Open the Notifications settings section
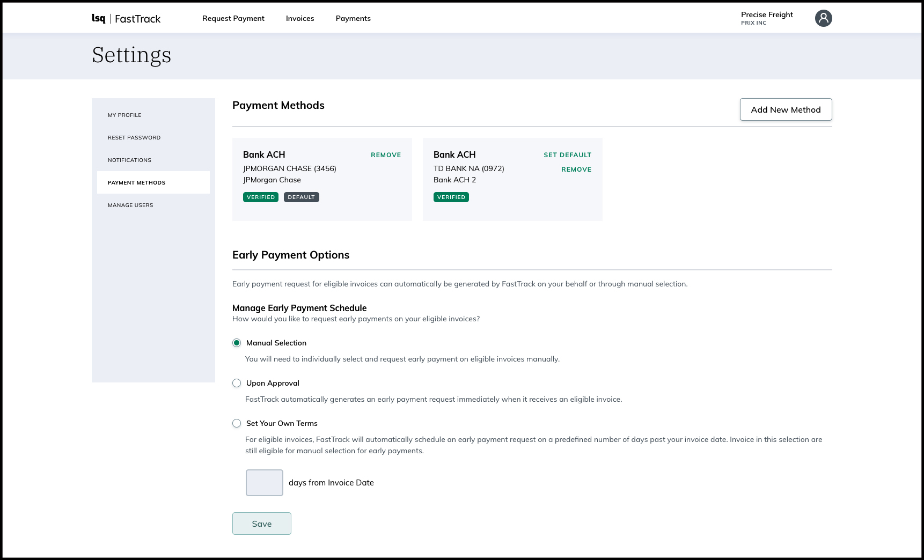Image resolution: width=924 pixels, height=560 pixels. pos(129,160)
